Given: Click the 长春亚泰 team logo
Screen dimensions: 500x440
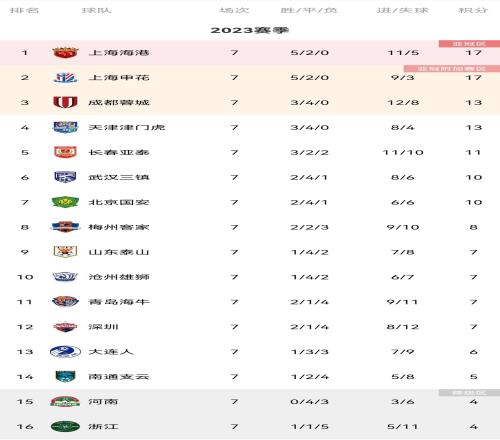Looking at the screenshot, I should pos(65,152).
